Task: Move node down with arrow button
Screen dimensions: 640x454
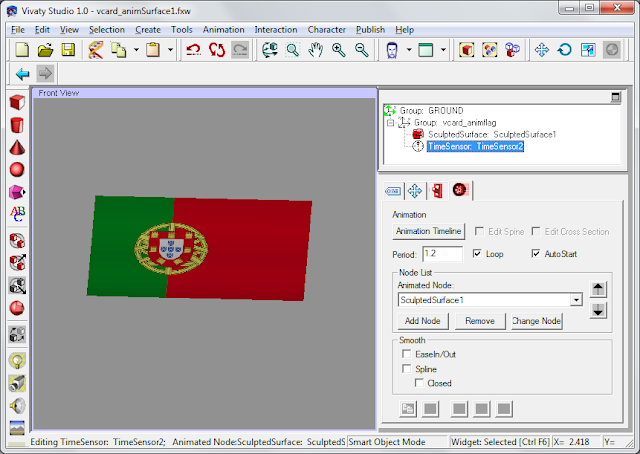Action: (598, 311)
